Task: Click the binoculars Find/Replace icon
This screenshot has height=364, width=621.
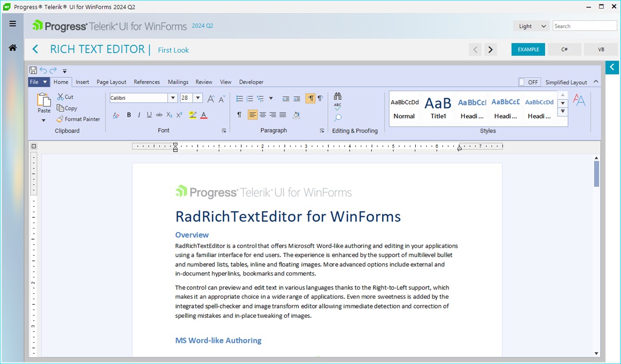Action: click(x=338, y=96)
